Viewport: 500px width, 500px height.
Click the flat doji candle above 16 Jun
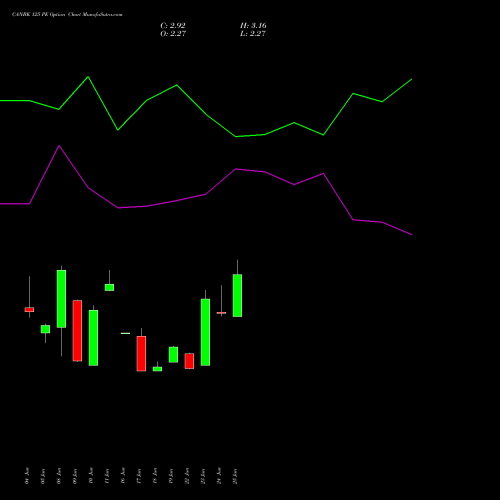125,333
